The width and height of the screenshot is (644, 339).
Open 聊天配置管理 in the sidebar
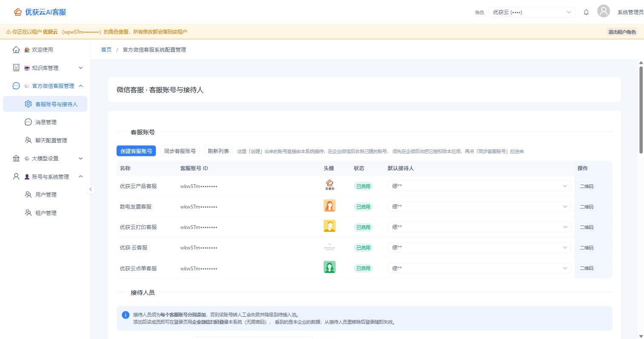(45, 140)
